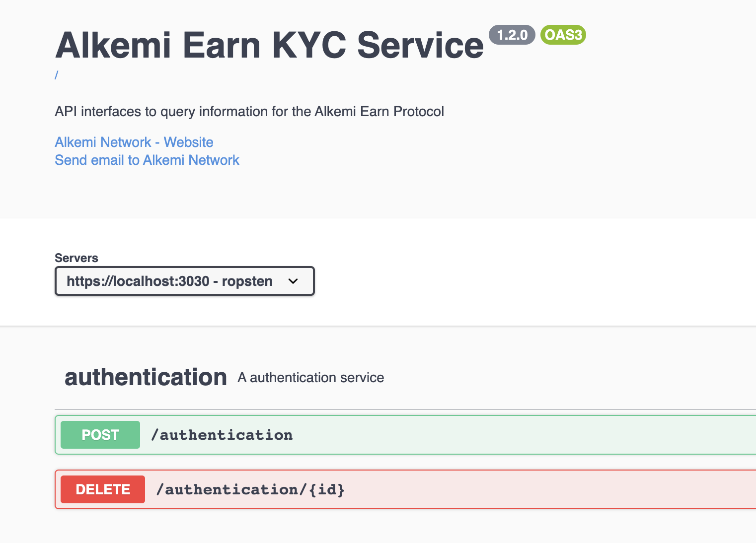The image size is (756, 543).
Task: Click the authentication section heading
Action: click(145, 377)
